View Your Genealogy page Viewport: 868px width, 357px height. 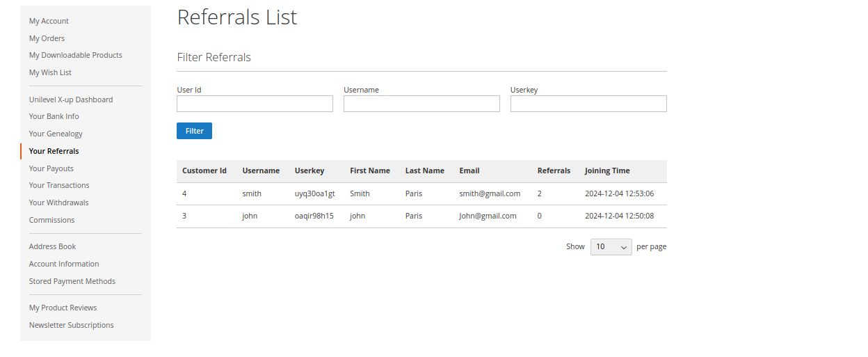pyautogui.click(x=56, y=134)
